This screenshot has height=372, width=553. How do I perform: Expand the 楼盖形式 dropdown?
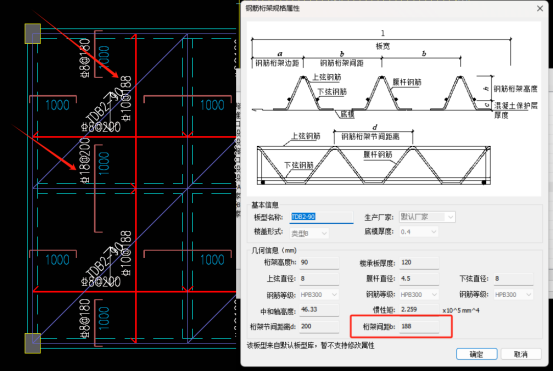coord(309,233)
